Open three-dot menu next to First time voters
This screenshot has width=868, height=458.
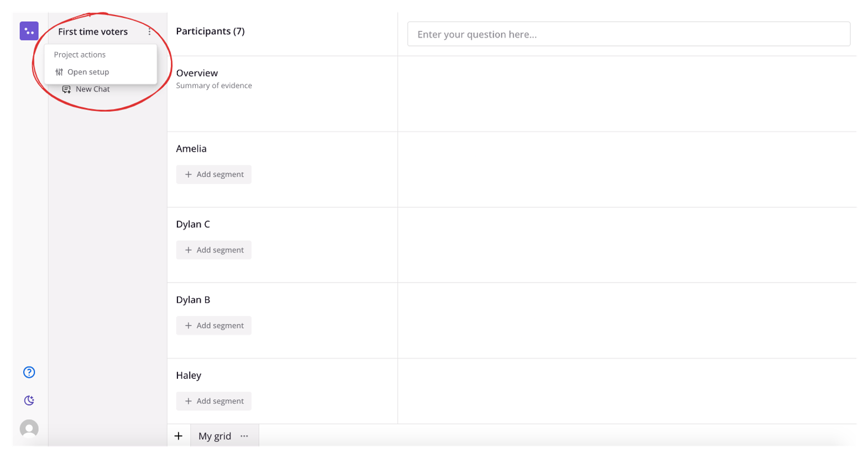tap(149, 32)
